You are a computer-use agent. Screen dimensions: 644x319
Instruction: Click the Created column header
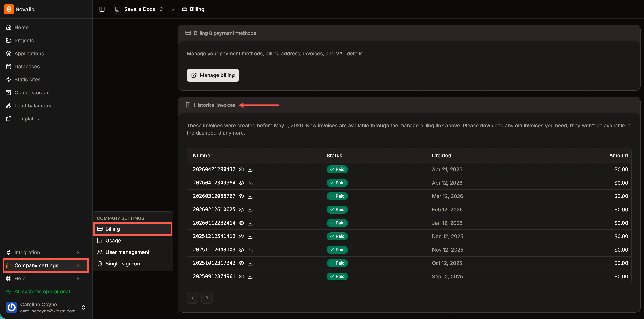tap(442, 156)
